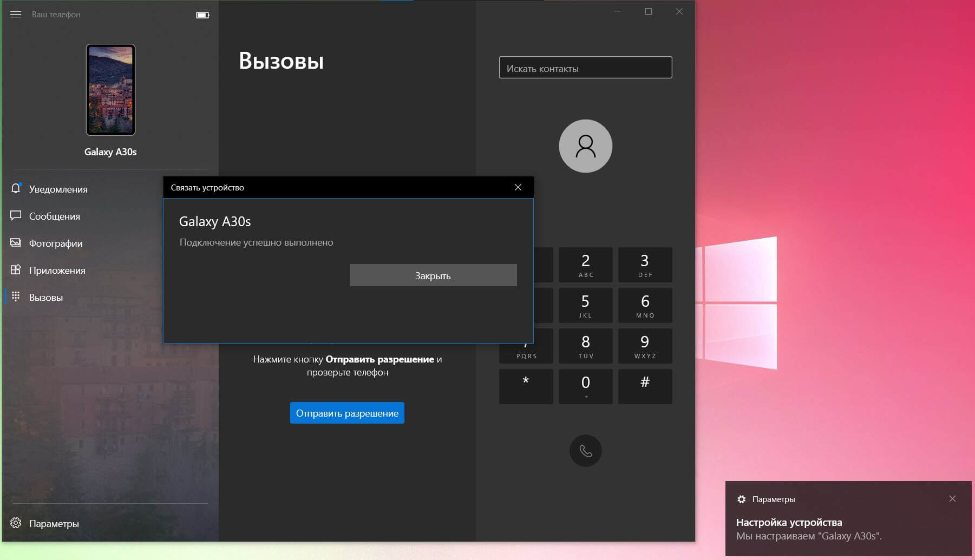Viewport: 975px width, 560px height.
Task: Click the Вызовы page heading
Action: pos(281,61)
